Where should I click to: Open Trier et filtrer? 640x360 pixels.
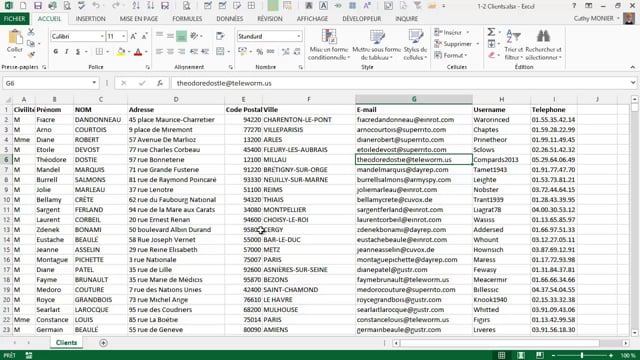pyautogui.click(x=513, y=44)
